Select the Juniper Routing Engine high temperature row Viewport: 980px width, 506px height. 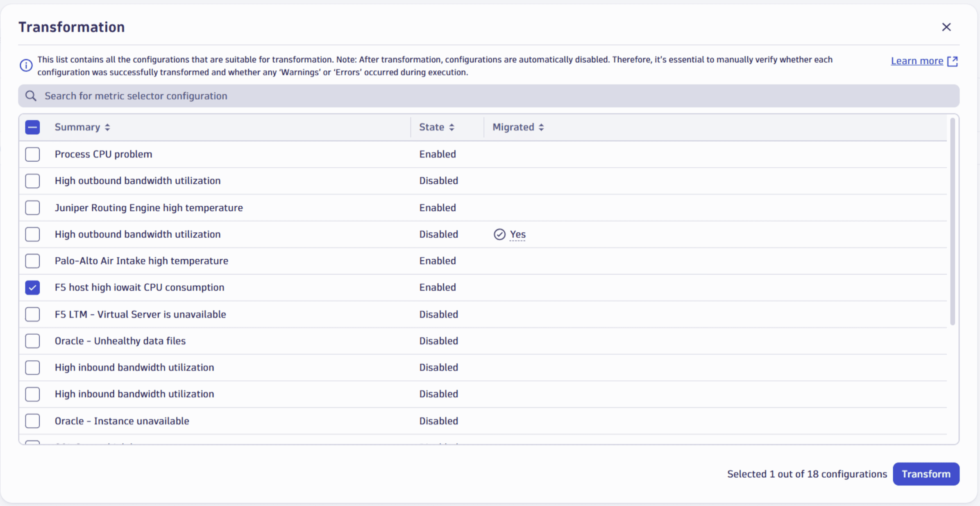(32, 207)
